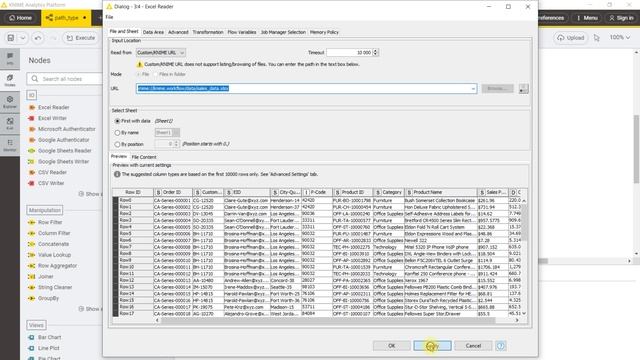This screenshot has width=640, height=360.
Task: Click the dialog help question mark button
Action: 500,346
